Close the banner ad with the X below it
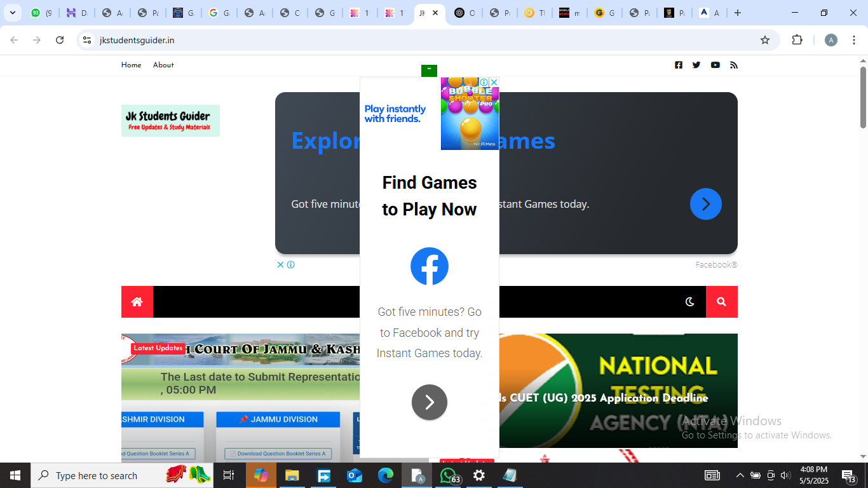The image size is (868, 488). tap(280, 264)
